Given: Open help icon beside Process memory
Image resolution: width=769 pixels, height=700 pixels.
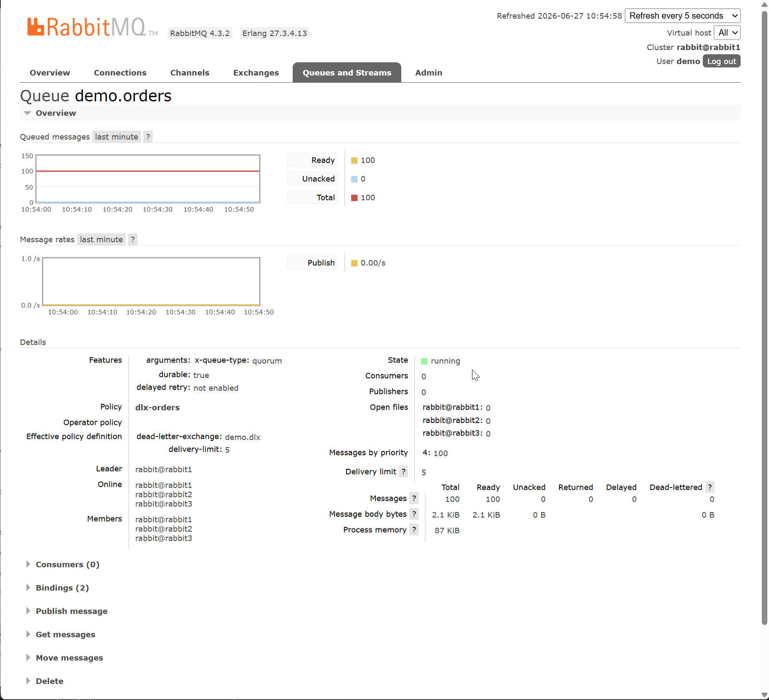Looking at the screenshot, I should tap(414, 530).
